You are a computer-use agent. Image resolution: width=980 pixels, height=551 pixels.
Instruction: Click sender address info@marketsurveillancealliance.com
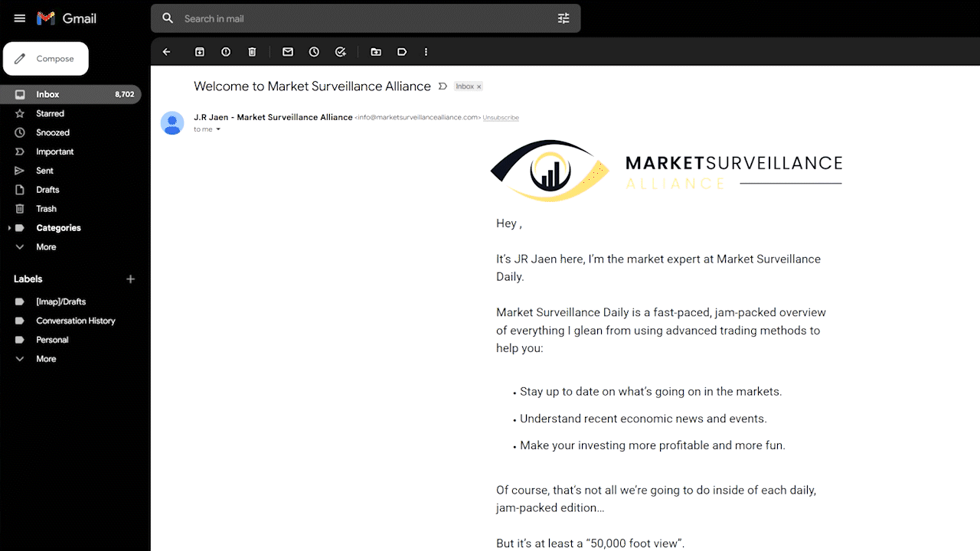pyautogui.click(x=418, y=118)
